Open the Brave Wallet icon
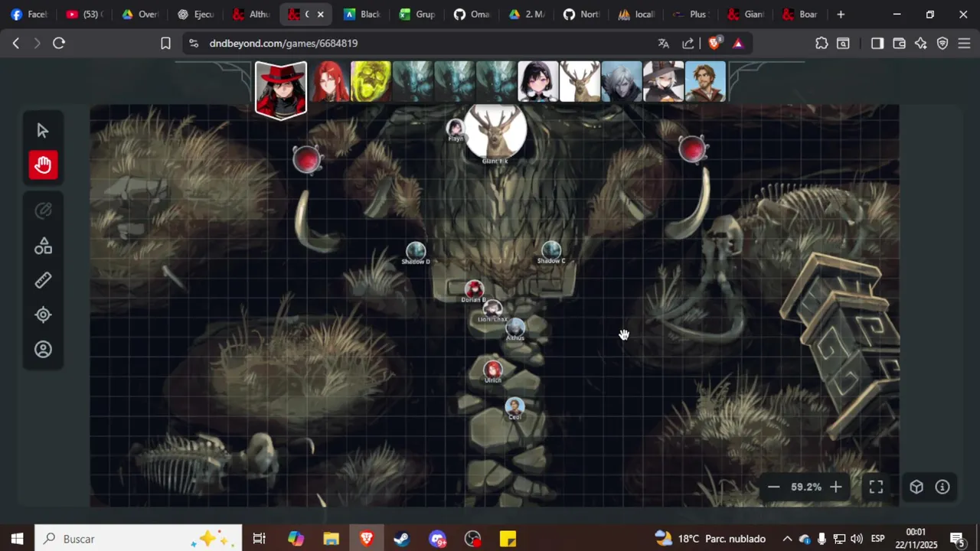 point(900,44)
